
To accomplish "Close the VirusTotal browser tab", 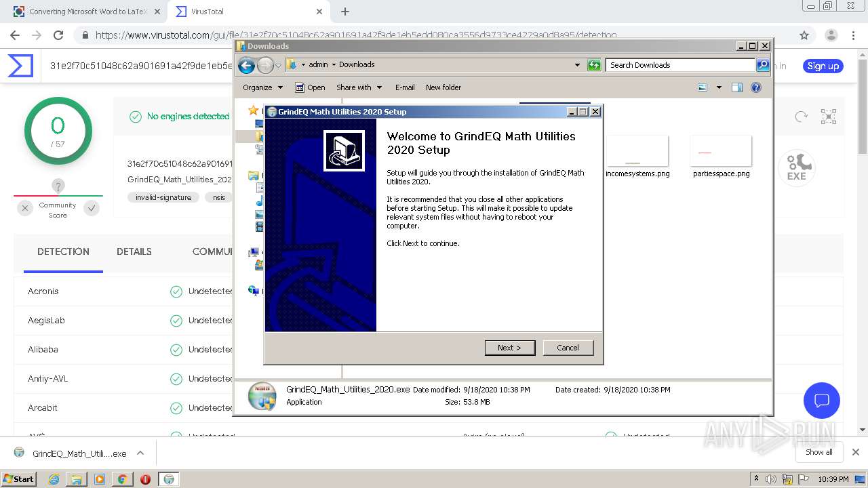I will (319, 12).
